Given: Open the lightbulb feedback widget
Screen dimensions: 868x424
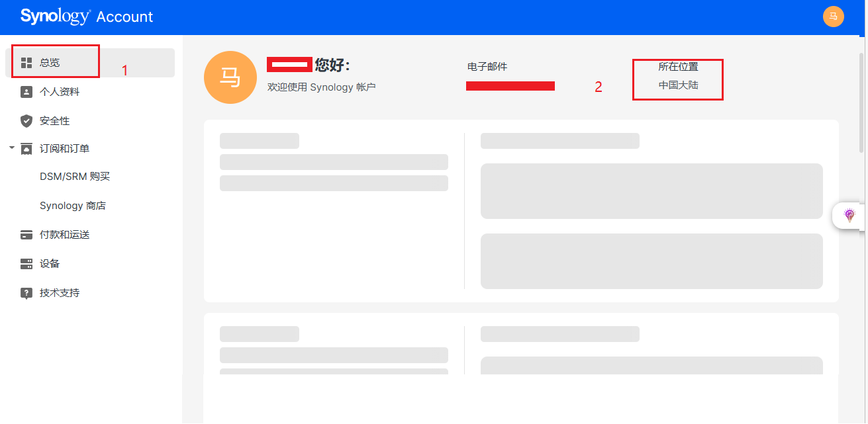Looking at the screenshot, I should click(x=849, y=215).
